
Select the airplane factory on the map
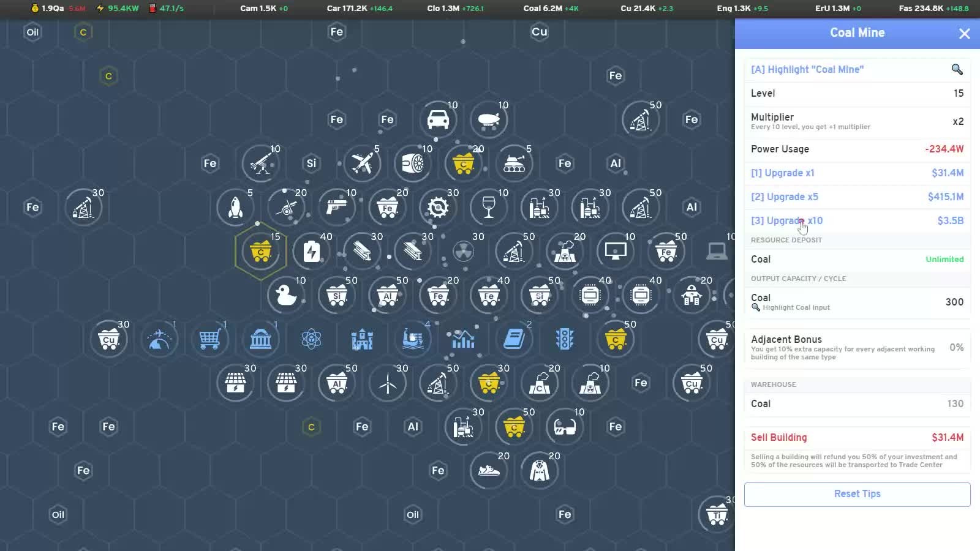tap(362, 163)
